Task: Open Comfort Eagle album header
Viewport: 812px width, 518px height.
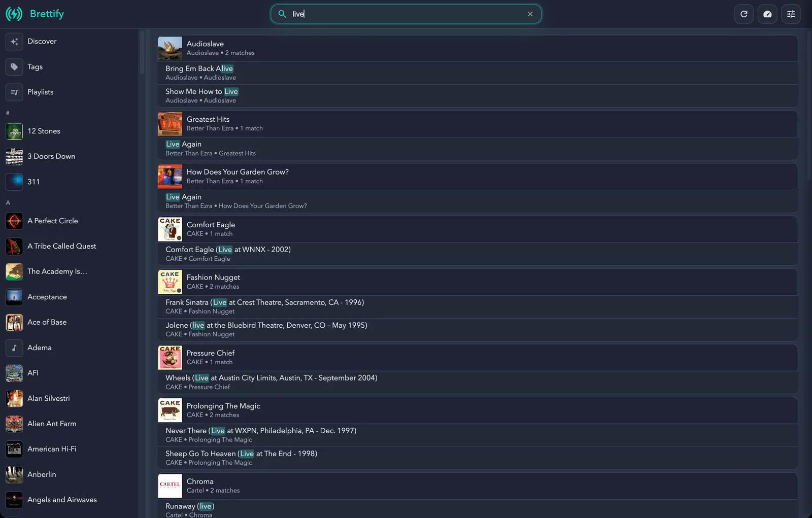Action: pyautogui.click(x=478, y=230)
